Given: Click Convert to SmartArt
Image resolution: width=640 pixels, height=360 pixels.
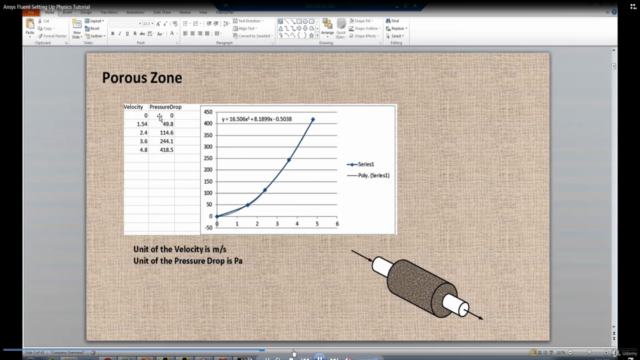Looking at the screenshot, I should coord(253,36).
